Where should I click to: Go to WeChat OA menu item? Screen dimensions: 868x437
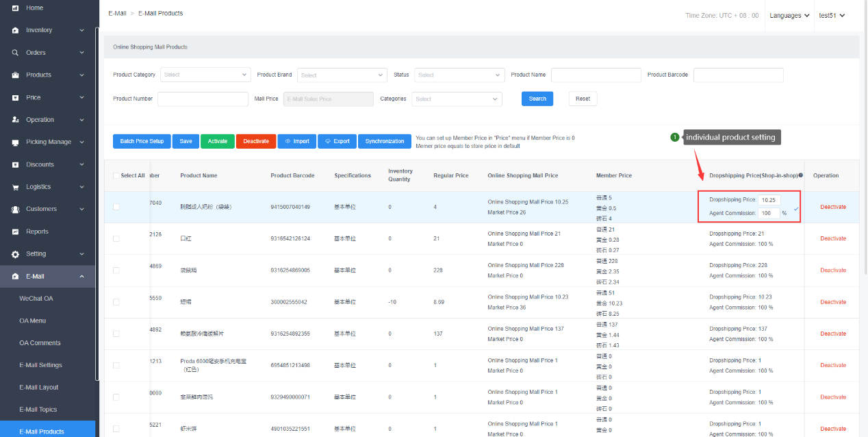pyautogui.click(x=36, y=299)
